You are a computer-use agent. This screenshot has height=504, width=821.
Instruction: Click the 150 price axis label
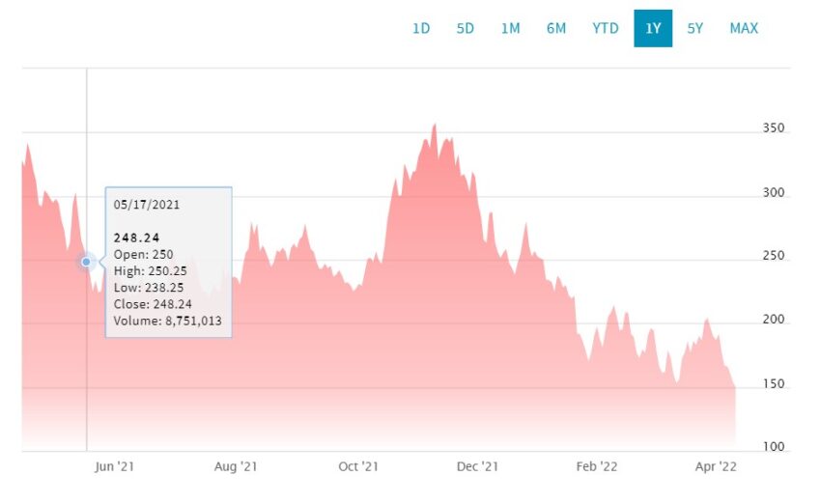point(774,383)
